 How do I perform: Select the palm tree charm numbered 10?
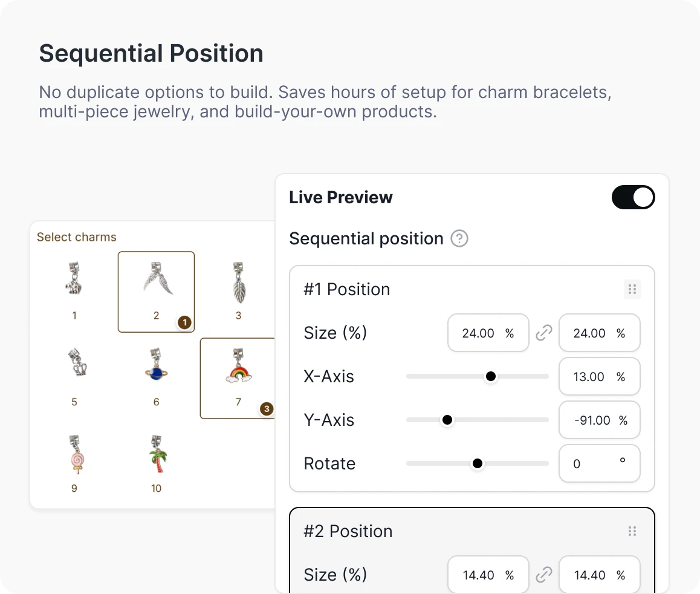point(156,454)
